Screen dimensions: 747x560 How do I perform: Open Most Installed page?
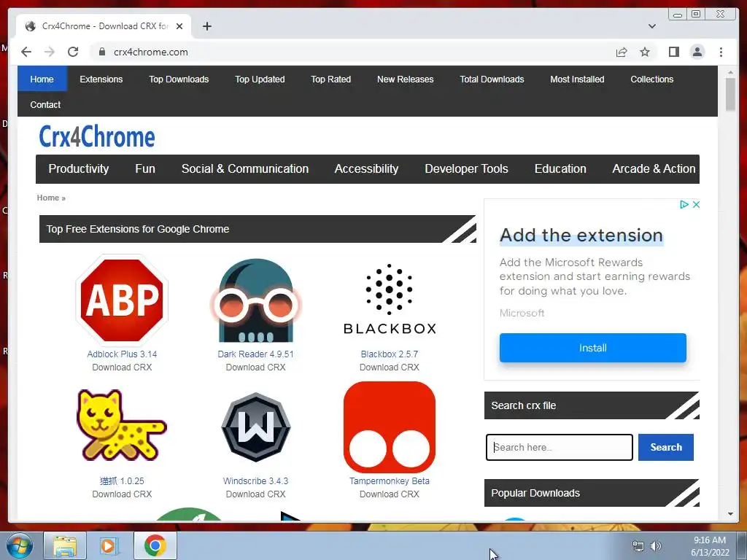(577, 79)
